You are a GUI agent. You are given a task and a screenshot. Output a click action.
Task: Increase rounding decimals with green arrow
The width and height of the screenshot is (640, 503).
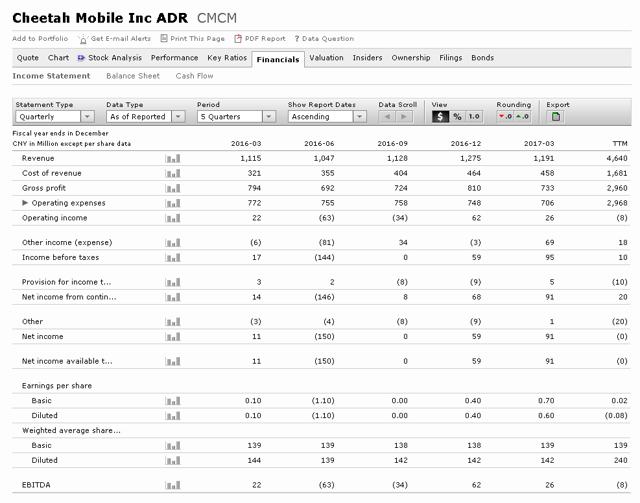(x=522, y=117)
